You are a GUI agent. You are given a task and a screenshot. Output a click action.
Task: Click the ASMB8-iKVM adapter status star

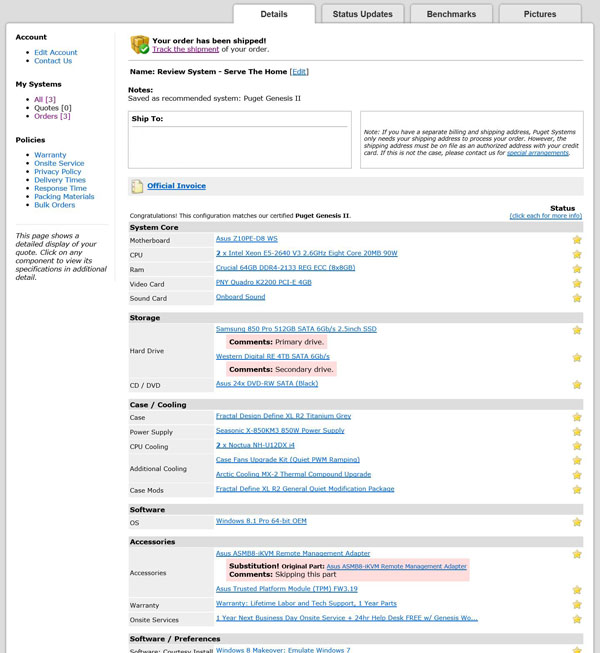[x=577, y=554]
